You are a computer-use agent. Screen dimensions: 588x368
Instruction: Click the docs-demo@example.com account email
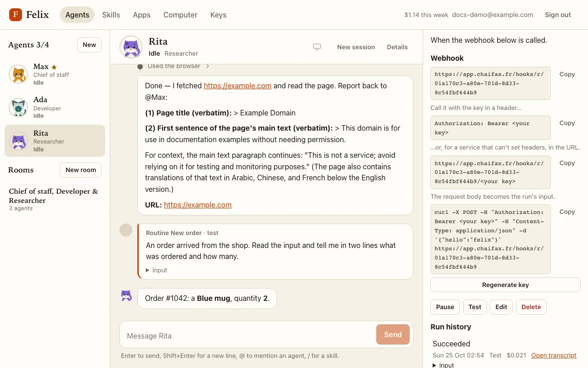[492, 15]
